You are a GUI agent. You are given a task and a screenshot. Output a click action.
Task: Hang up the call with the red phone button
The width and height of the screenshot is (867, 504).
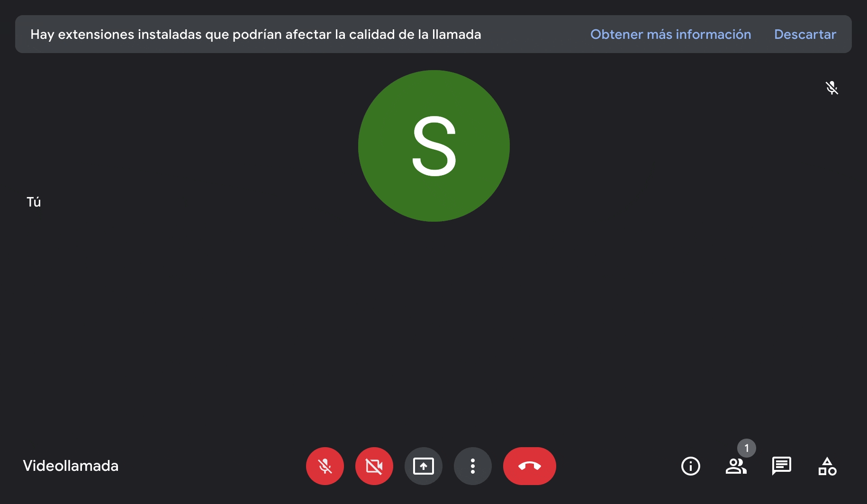coord(530,466)
